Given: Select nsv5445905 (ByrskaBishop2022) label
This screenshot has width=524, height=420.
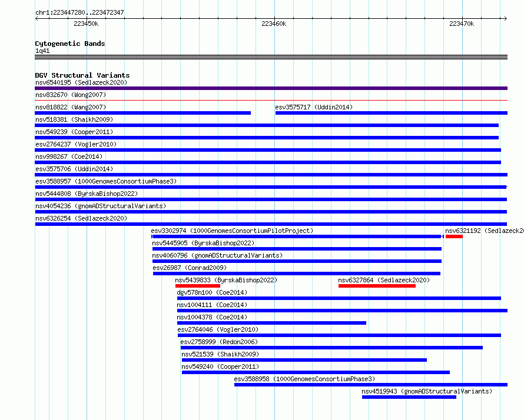Looking at the screenshot, I should (203, 243).
